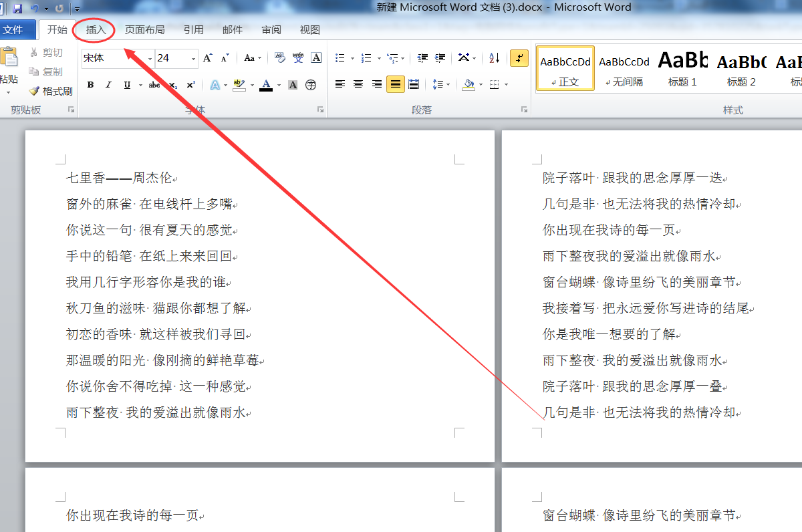Open the Asian layout icon
Viewport: 802px width, 532px height.
(464, 58)
